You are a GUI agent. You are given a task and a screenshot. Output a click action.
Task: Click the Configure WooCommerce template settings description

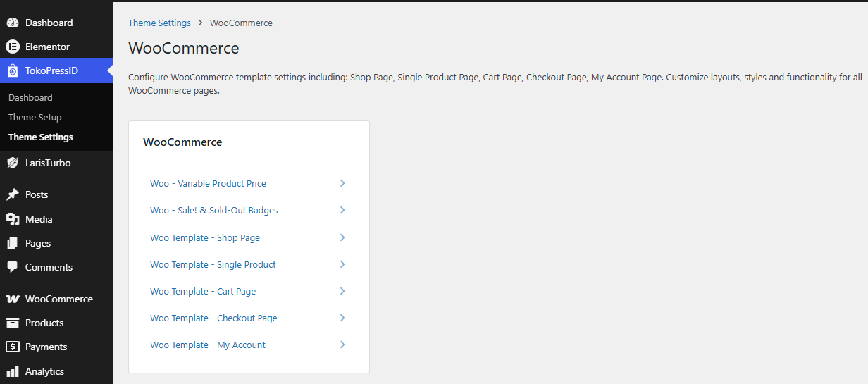pyautogui.click(x=495, y=84)
